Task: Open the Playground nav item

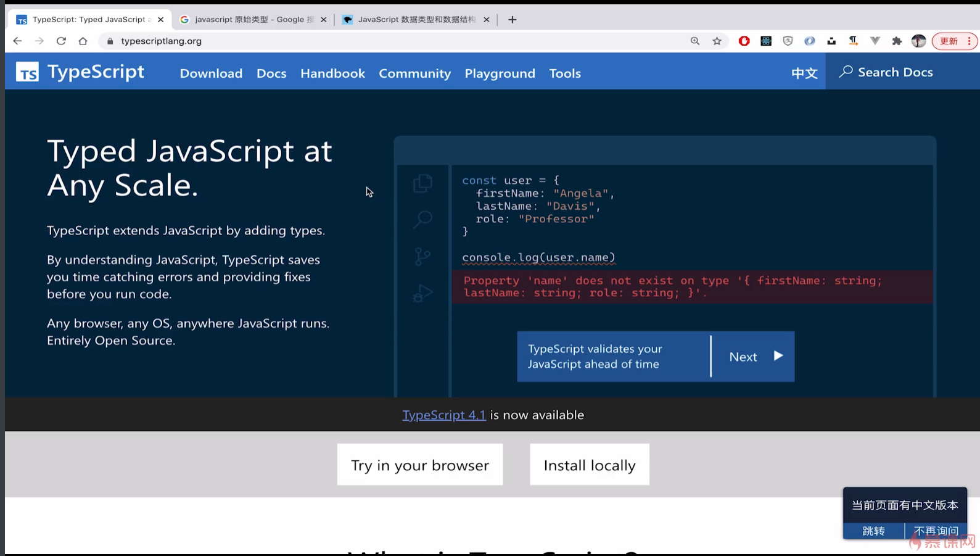Action: click(x=500, y=73)
